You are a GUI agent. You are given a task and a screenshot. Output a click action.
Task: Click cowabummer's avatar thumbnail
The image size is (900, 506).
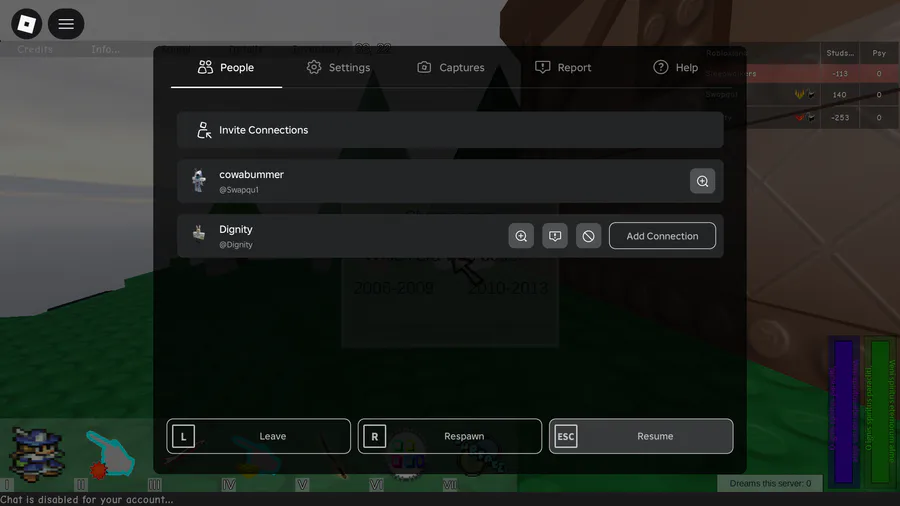click(199, 181)
